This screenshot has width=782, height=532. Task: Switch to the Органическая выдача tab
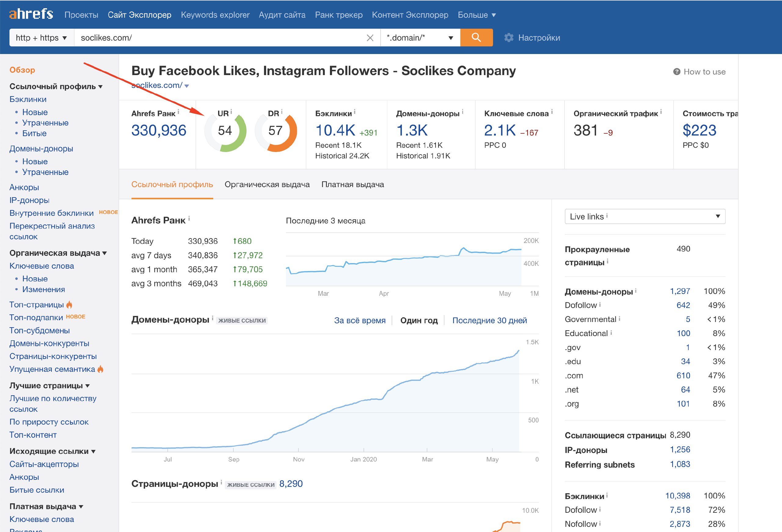click(x=267, y=184)
